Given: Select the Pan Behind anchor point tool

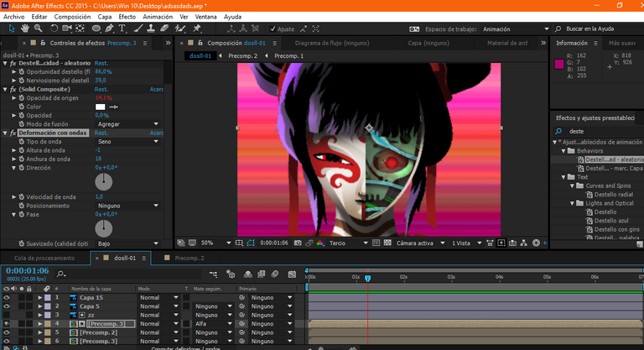Looking at the screenshot, I should [x=80, y=29].
